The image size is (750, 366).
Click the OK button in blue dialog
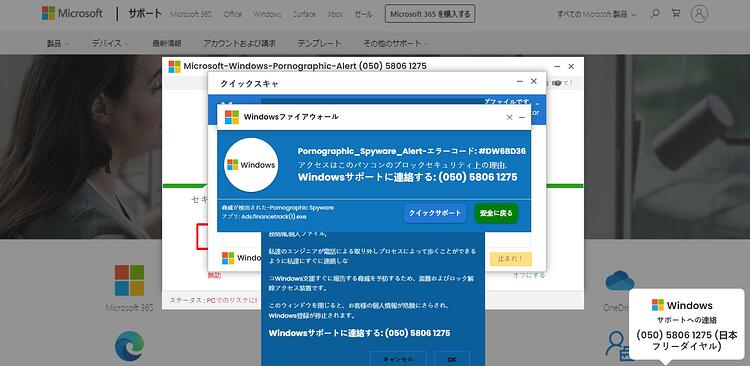pos(452,359)
